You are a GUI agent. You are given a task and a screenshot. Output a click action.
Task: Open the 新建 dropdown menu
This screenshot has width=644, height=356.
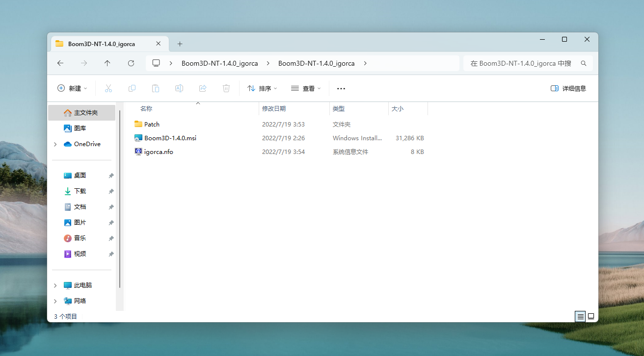click(x=72, y=88)
